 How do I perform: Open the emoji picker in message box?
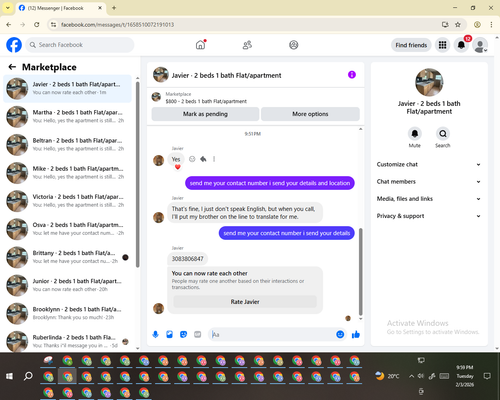pos(340,334)
